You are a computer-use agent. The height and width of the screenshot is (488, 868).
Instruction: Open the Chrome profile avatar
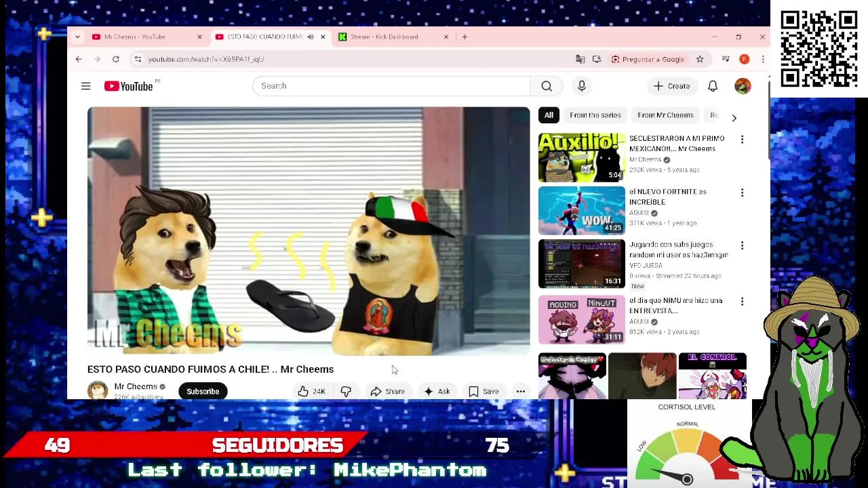(744, 59)
